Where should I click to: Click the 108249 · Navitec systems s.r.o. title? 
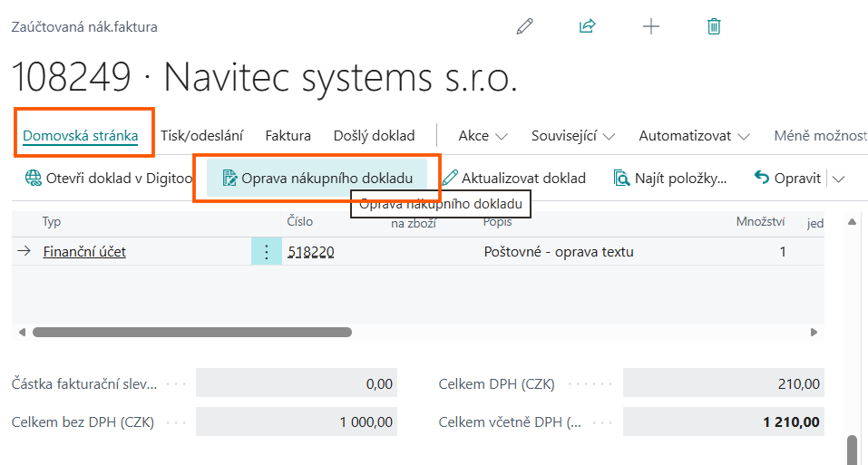[265, 77]
